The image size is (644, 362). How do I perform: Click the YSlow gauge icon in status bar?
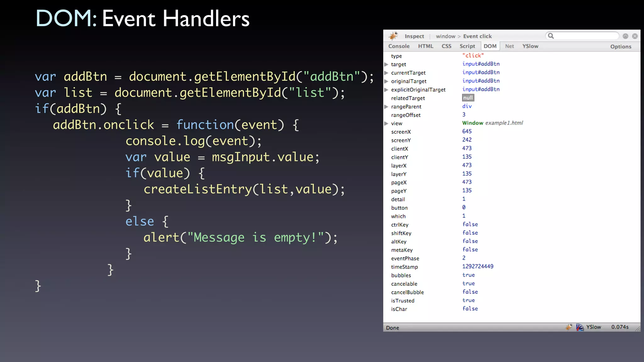580,327
